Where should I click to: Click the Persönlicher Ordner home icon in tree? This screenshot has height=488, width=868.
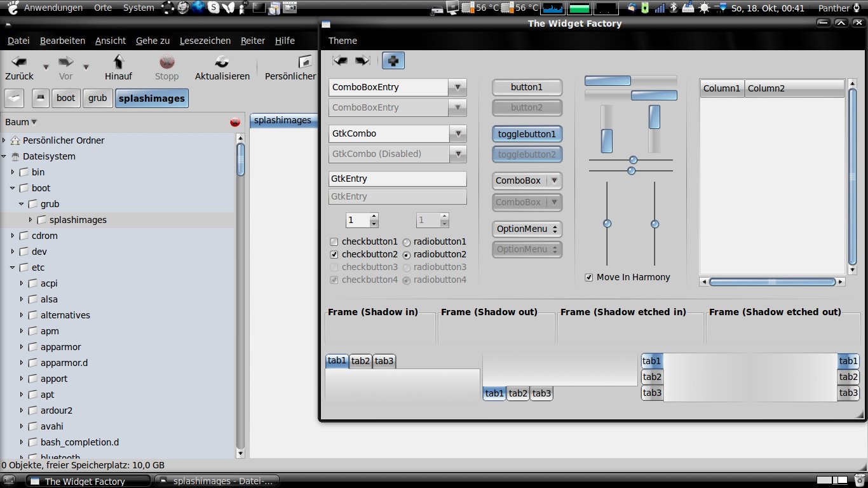pyautogui.click(x=15, y=140)
